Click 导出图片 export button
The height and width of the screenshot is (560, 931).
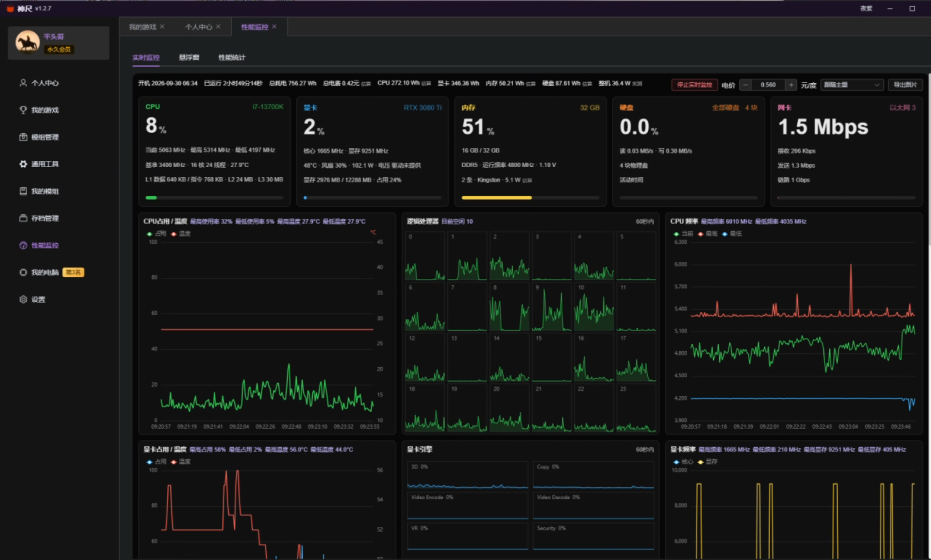905,85
